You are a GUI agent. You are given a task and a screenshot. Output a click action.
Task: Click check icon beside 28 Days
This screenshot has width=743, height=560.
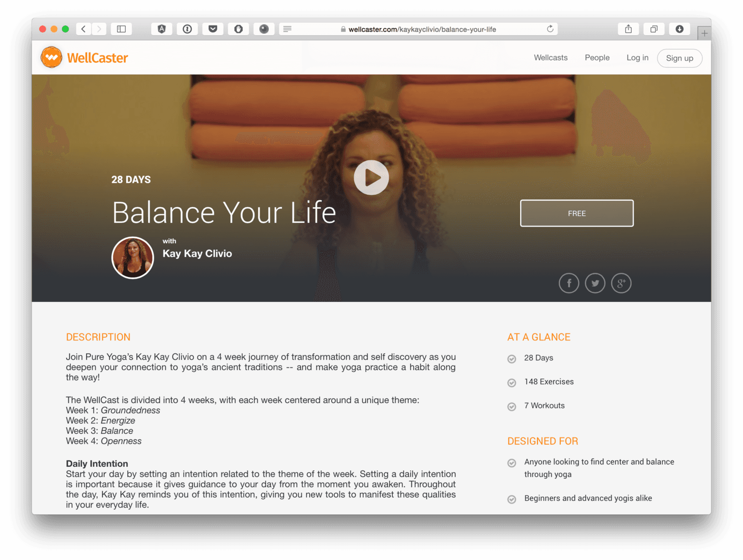(x=512, y=359)
